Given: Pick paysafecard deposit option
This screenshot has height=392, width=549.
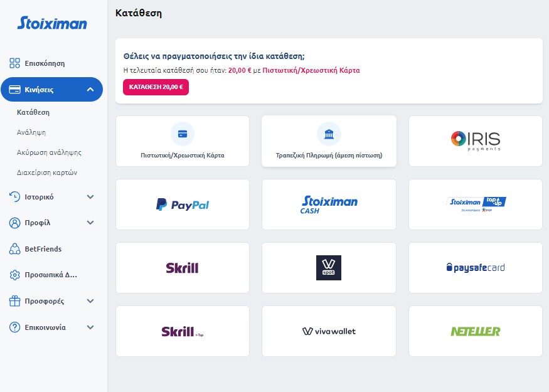Looking at the screenshot, I should pos(475,268).
